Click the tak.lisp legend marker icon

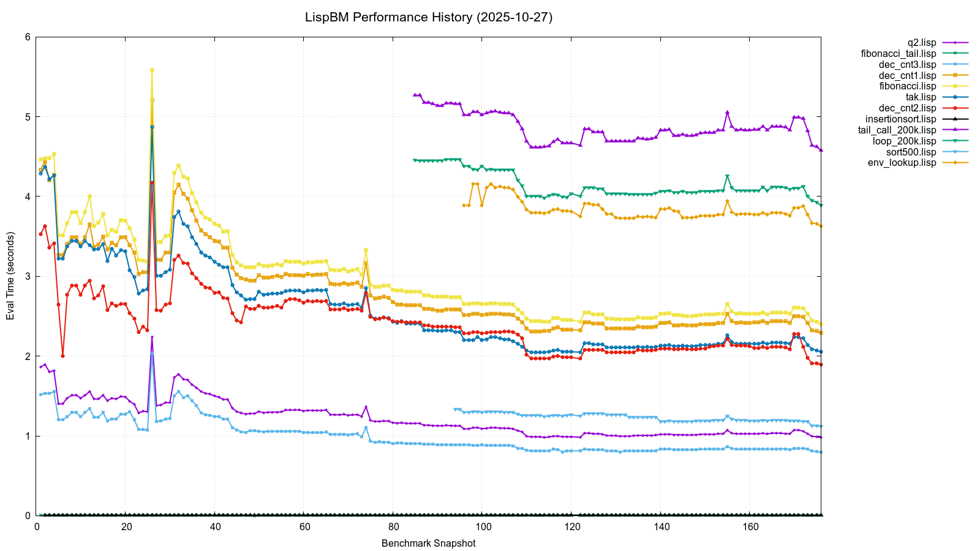coord(955,97)
